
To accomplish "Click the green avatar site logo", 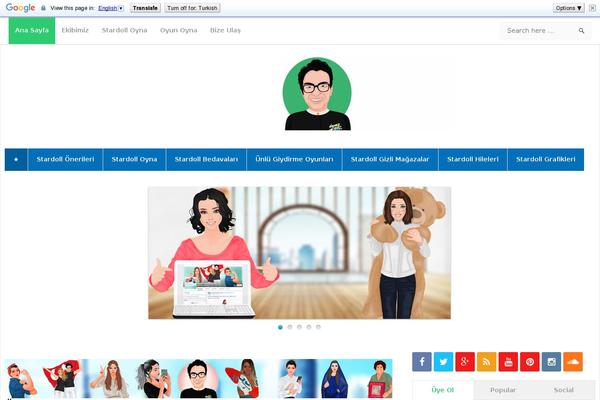I will 317,94.
